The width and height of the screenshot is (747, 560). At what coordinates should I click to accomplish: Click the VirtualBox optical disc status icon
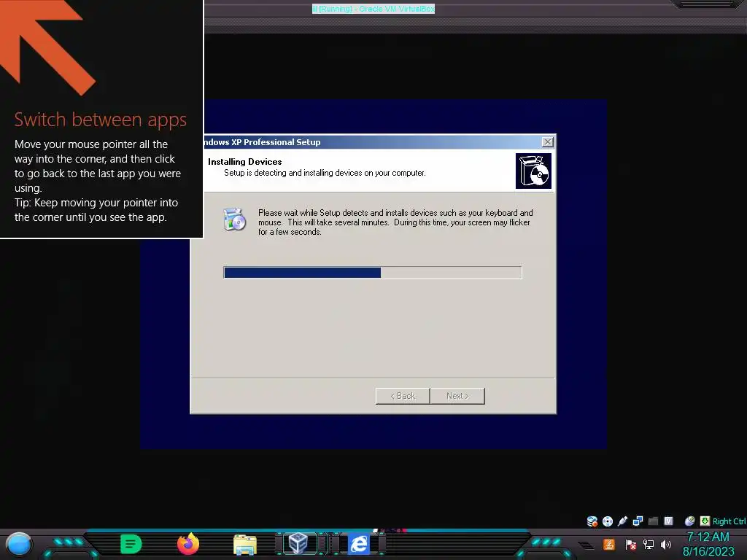(608, 521)
